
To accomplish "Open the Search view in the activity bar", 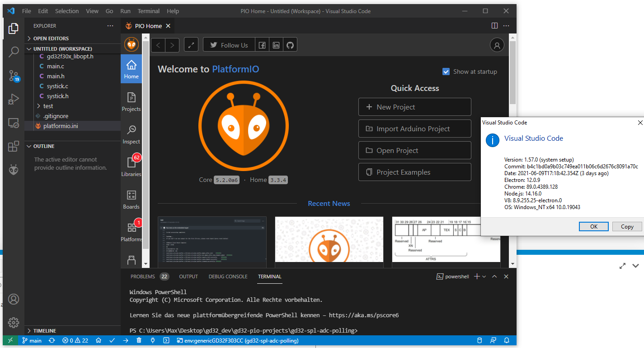I will point(14,52).
